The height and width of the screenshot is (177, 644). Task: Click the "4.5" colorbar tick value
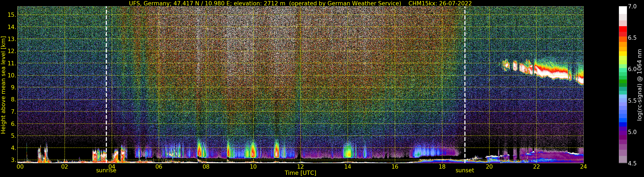click(632, 163)
